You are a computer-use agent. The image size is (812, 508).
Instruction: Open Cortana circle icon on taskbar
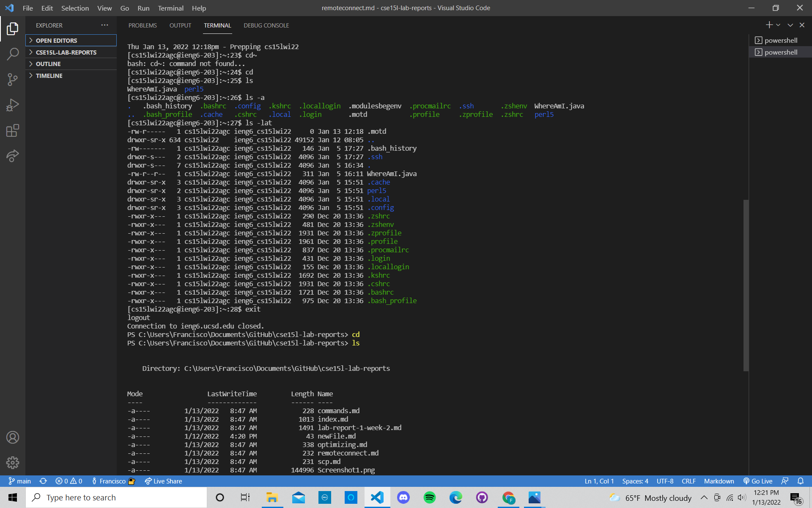click(219, 497)
